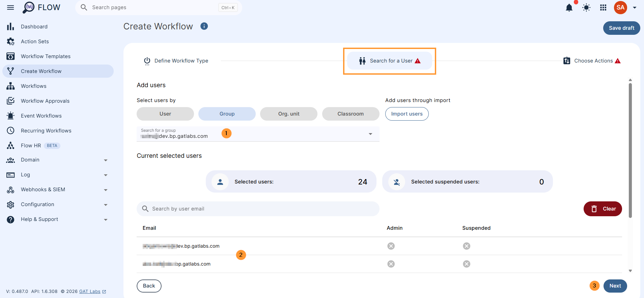Open the hamburger navigation menu
This screenshot has height=298, width=644.
click(x=10, y=7)
